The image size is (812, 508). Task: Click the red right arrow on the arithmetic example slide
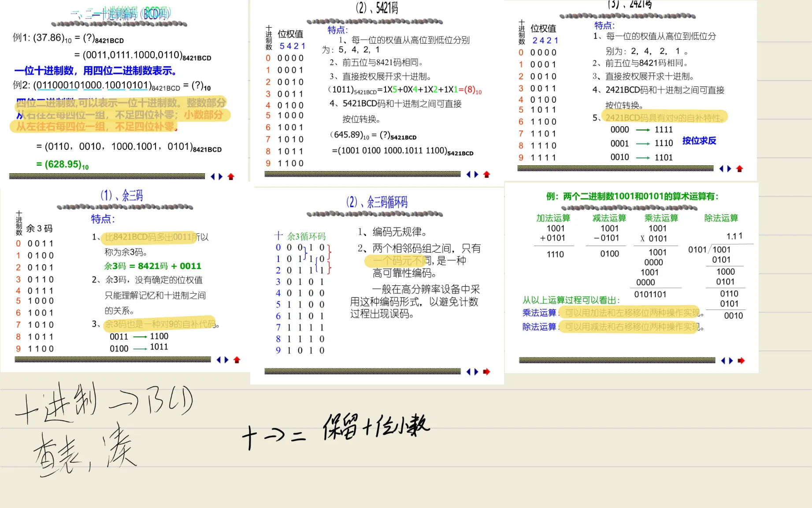coord(741,361)
